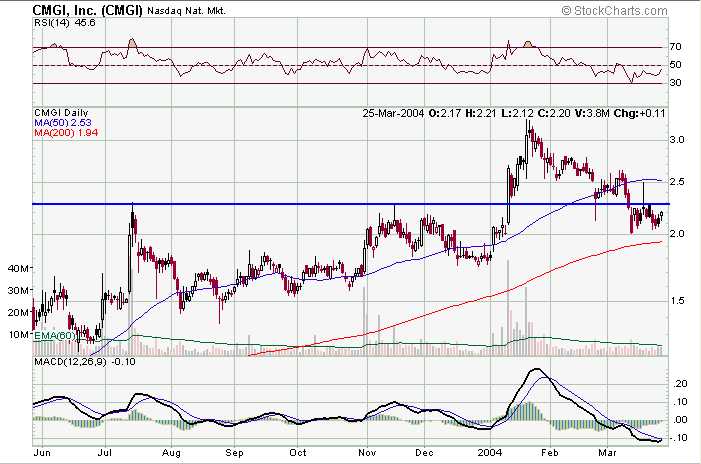Image resolution: width=701 pixels, height=464 pixels.
Task: Click the Mar month label
Action: point(608,452)
